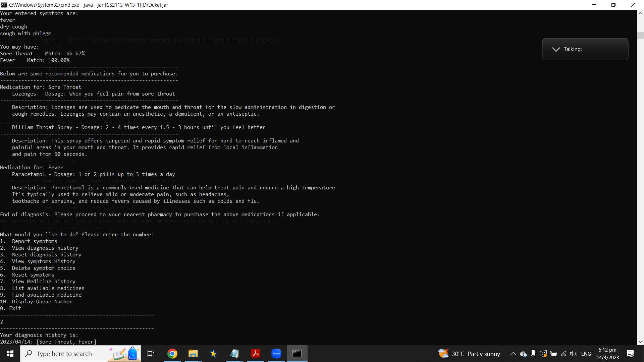This screenshot has height=362, width=644.
Task: Open Task View button
Action: pyautogui.click(x=151, y=354)
